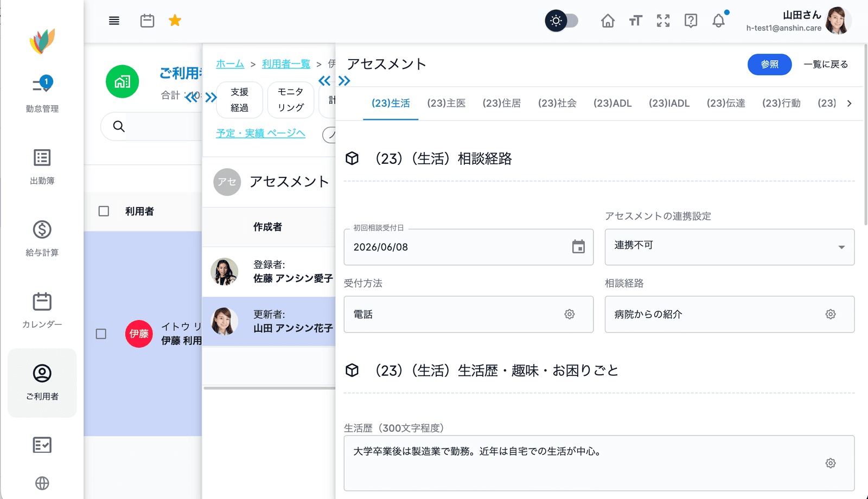Click the red 伊藤 avatar badge
868x499 pixels.
(139, 334)
